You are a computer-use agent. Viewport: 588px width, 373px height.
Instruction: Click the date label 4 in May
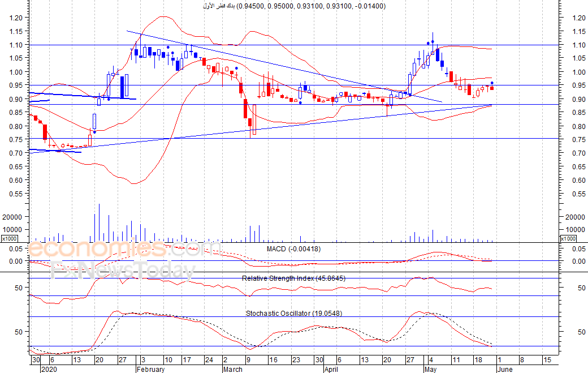click(431, 360)
